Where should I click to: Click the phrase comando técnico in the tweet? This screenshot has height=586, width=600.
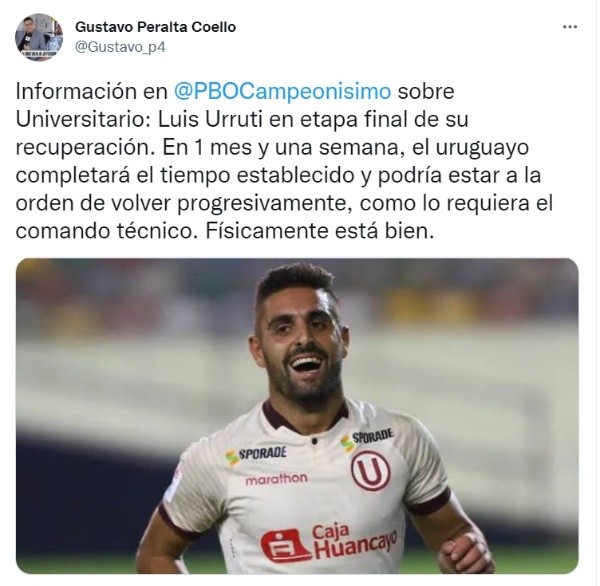click(x=103, y=231)
